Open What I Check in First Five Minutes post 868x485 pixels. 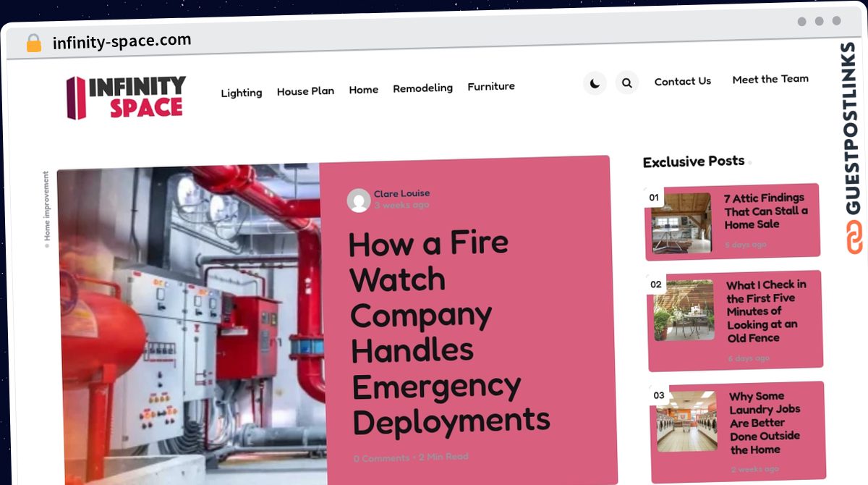click(x=767, y=311)
